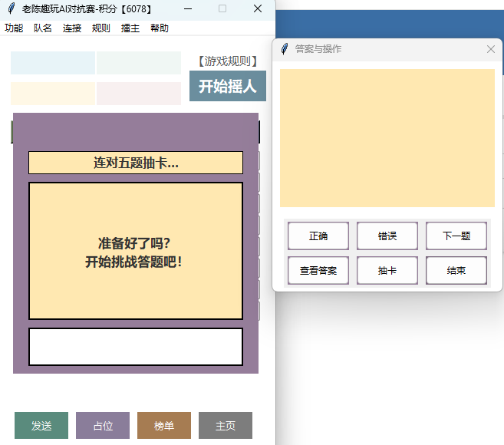504x445 pixels.
Task: Open the 队名 menu
Action: click(43, 28)
